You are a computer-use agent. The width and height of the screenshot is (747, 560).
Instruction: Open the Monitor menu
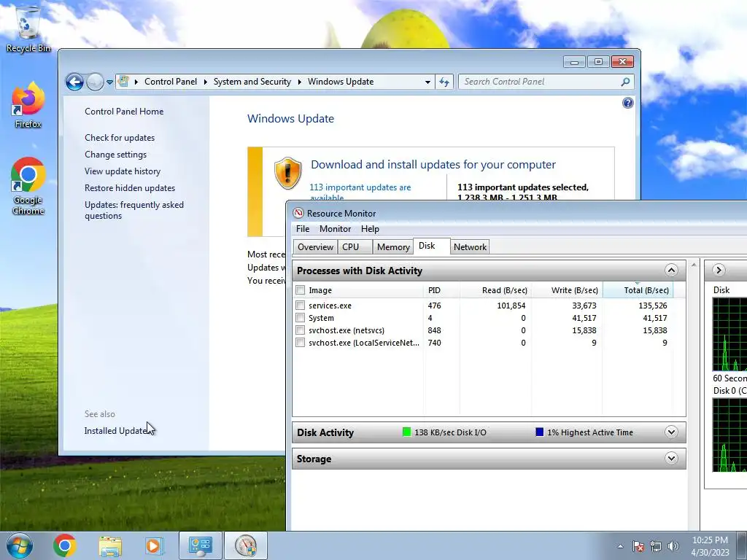point(335,228)
